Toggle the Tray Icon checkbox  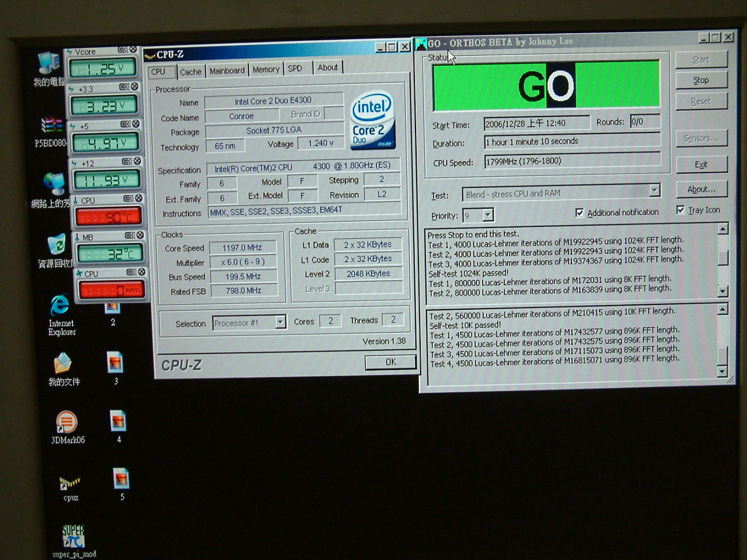(x=680, y=210)
